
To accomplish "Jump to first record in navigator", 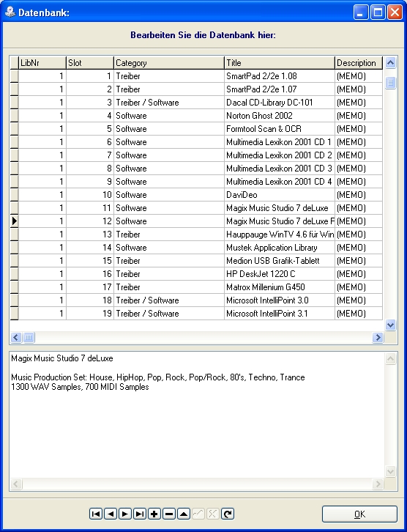I will 96,514.
